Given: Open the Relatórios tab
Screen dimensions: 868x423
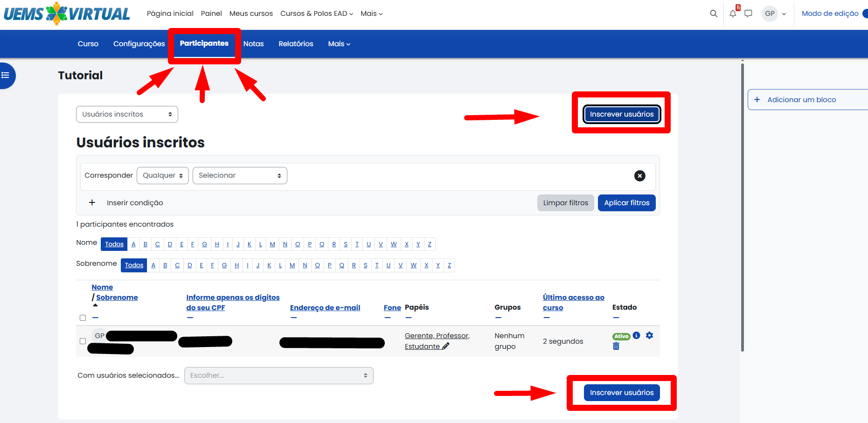Looking at the screenshot, I should (296, 44).
